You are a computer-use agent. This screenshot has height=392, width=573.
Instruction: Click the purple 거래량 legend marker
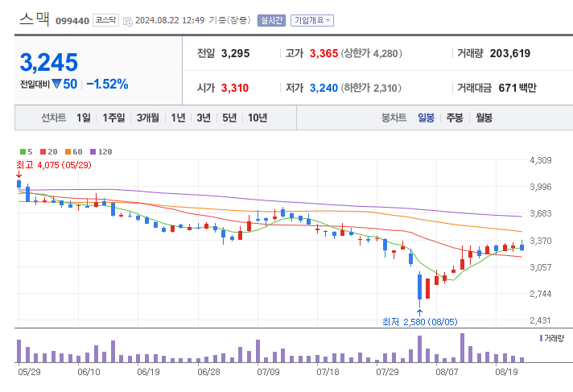pyautogui.click(x=541, y=338)
